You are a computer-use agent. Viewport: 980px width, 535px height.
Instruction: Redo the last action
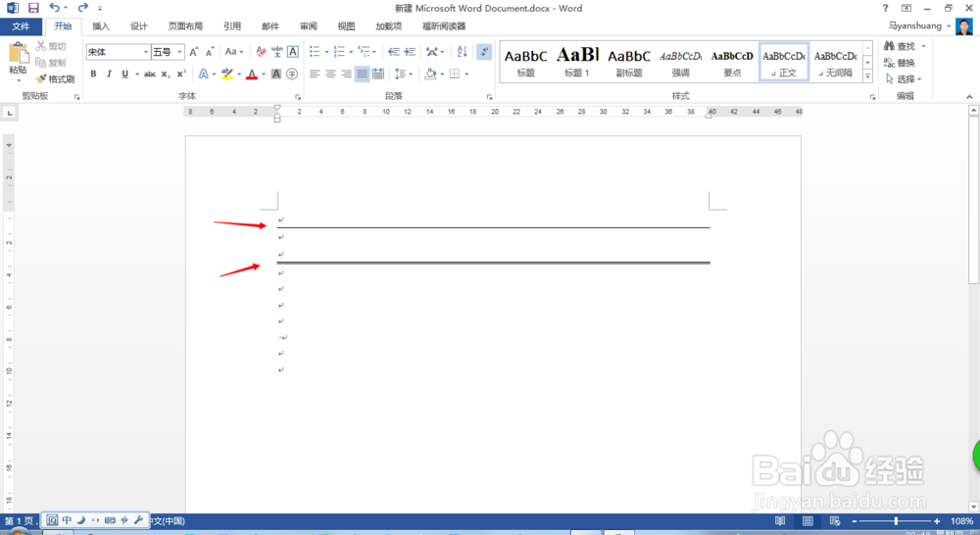(82, 8)
